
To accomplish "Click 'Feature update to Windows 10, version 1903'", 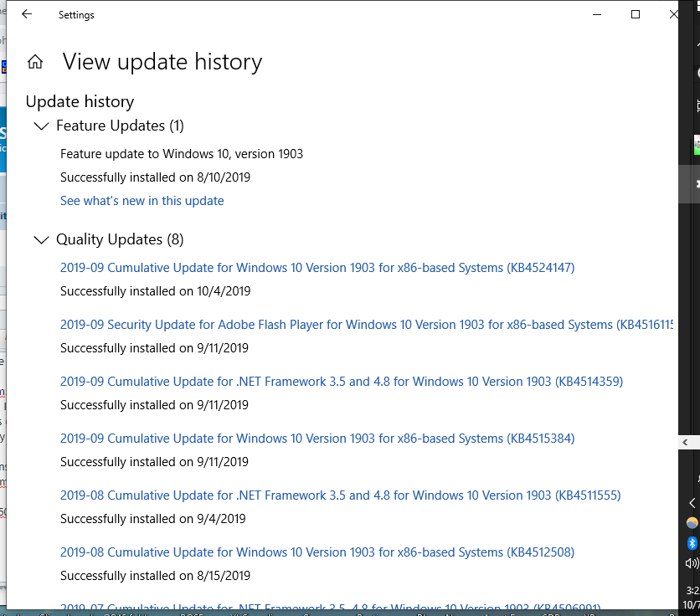I will (x=182, y=154).
